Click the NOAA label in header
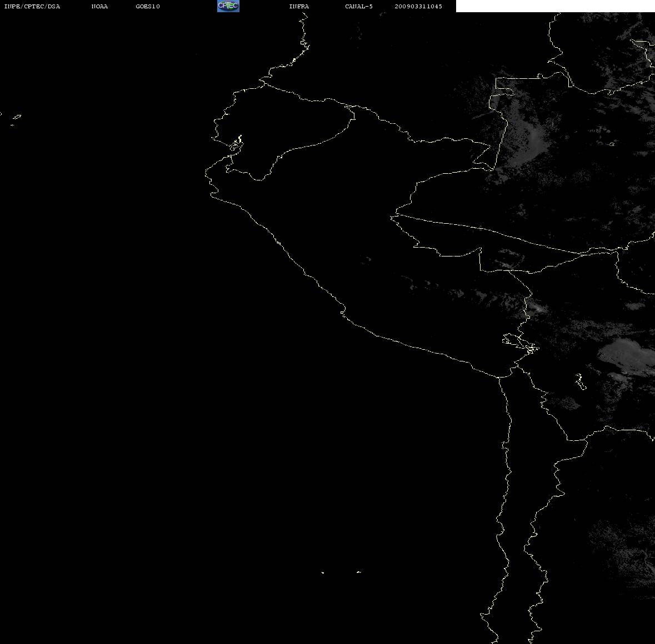Screen dimensions: 655x644 [99, 6]
